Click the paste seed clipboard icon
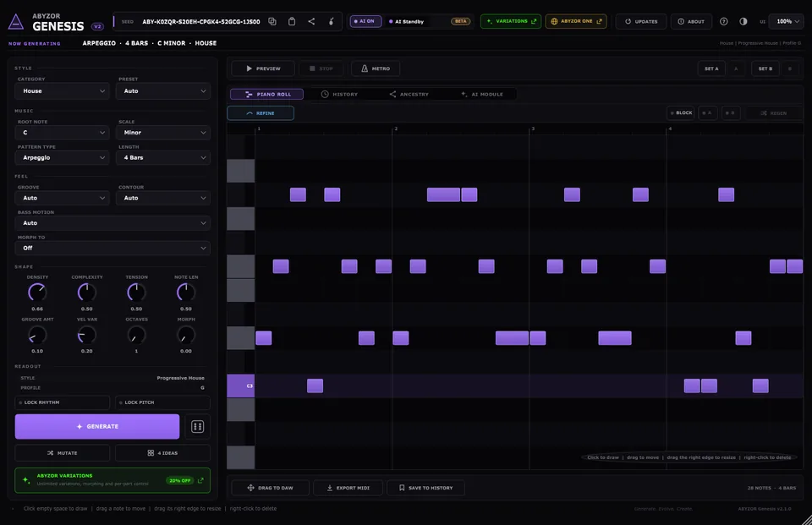This screenshot has height=525, width=812. point(292,21)
